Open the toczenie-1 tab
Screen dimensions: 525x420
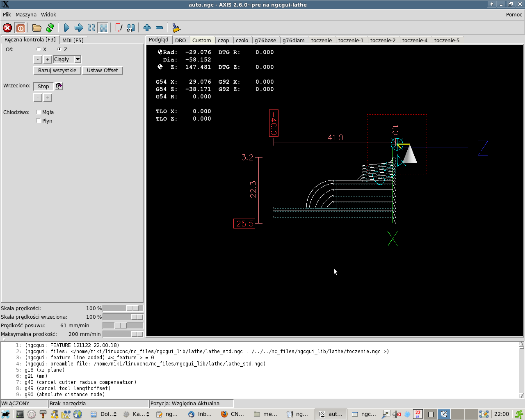pos(351,40)
